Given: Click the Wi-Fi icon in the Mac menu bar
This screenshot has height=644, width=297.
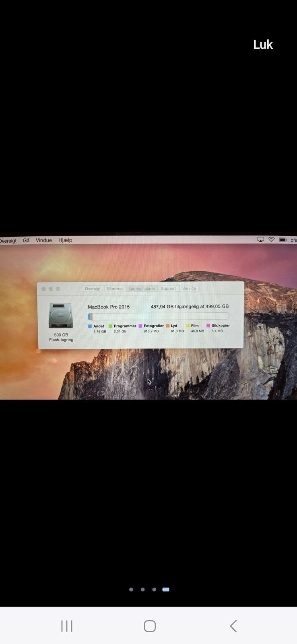Looking at the screenshot, I should (271, 240).
